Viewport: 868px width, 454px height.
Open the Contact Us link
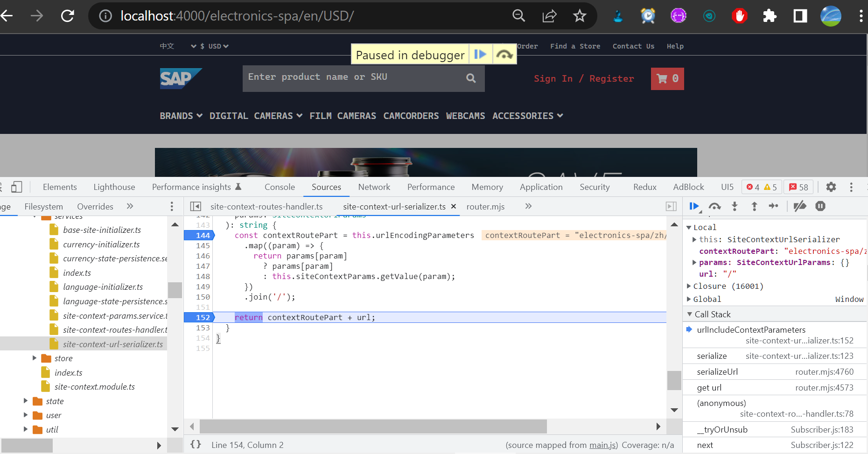[633, 46]
